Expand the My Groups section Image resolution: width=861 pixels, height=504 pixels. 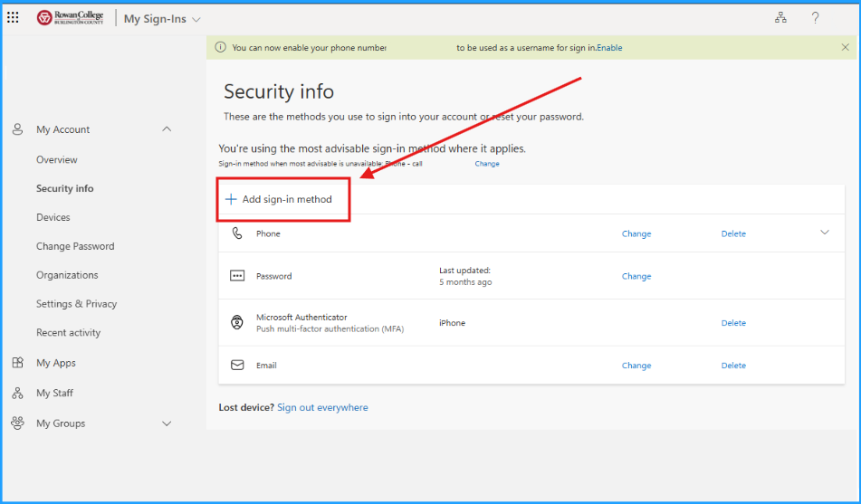pos(167,423)
